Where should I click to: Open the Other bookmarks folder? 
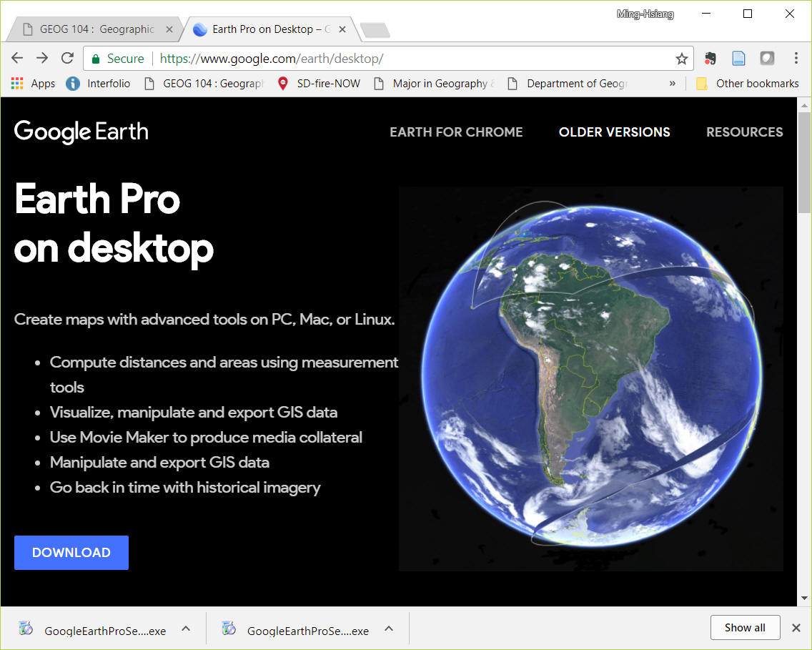[748, 84]
